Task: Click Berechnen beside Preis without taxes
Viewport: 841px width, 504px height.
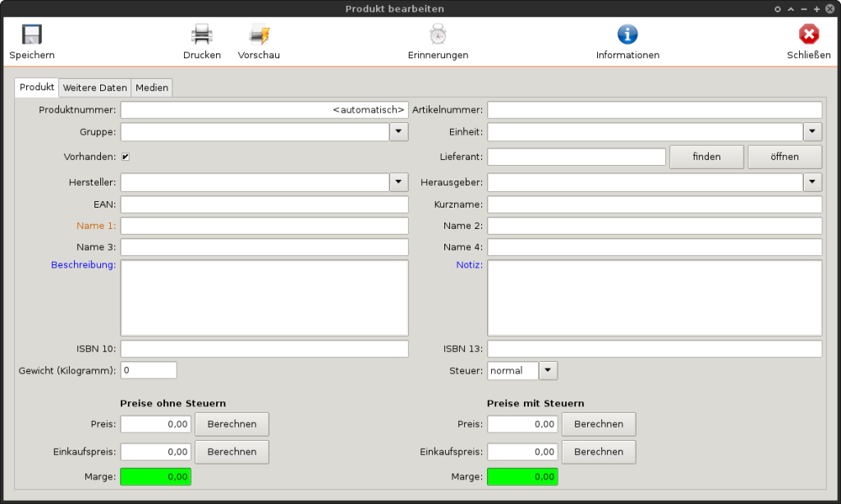Action: [x=232, y=424]
